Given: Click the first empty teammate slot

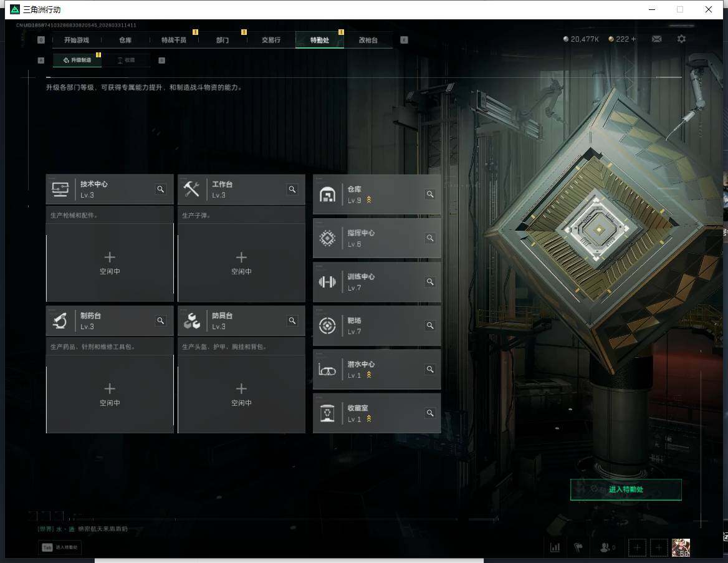Looking at the screenshot, I should pyautogui.click(x=637, y=547).
